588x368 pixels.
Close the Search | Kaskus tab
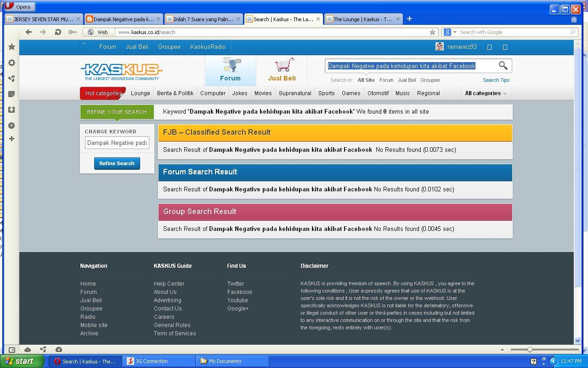pyautogui.click(x=318, y=19)
